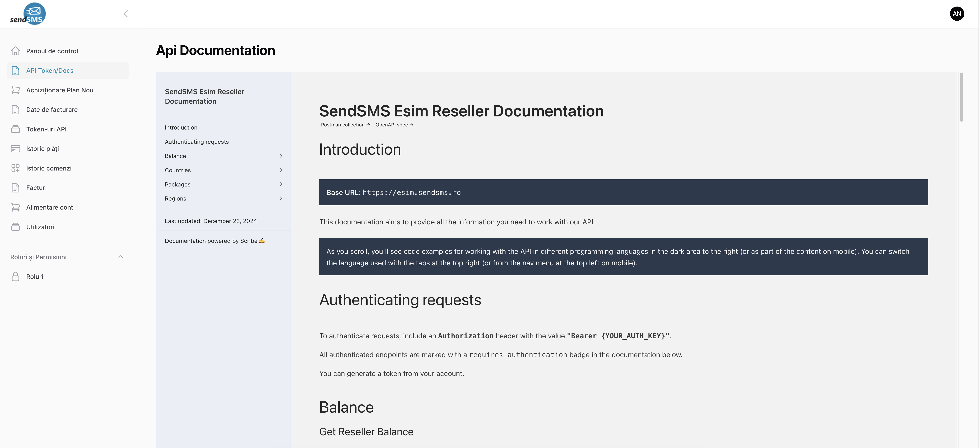Click the home icon beside Panoul de control
This screenshot has height=448, width=980.
pos(16,51)
